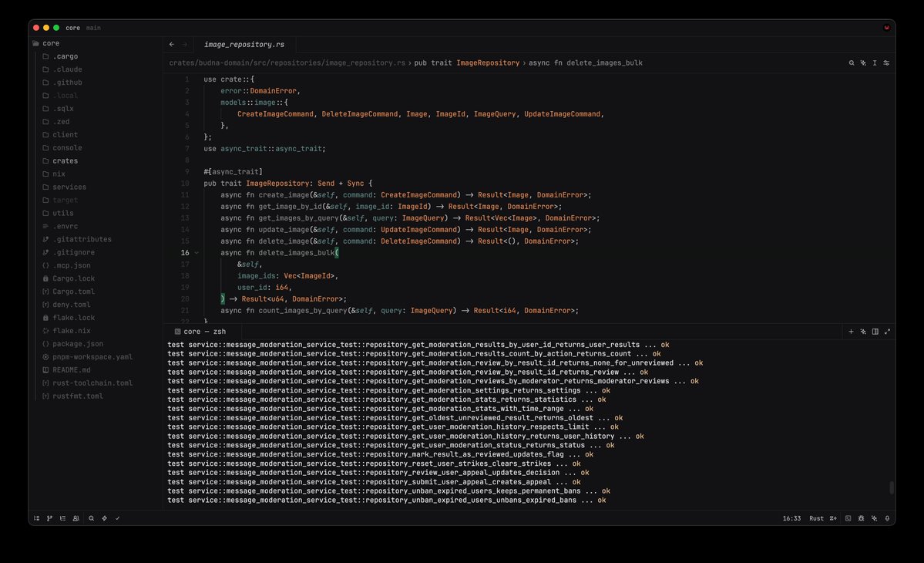Click the checkmark diagnostics status icon

tap(117, 518)
